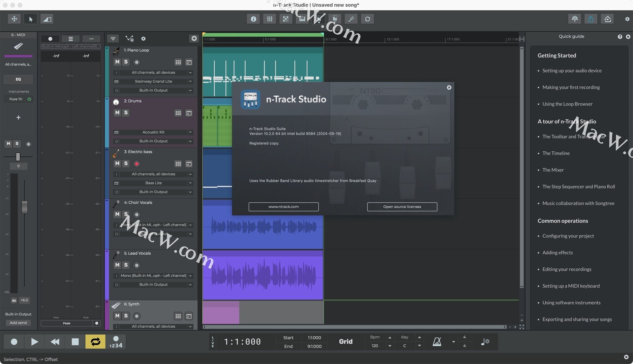Close the Quick guide panel
The height and width of the screenshot is (364, 633).
(x=628, y=37)
